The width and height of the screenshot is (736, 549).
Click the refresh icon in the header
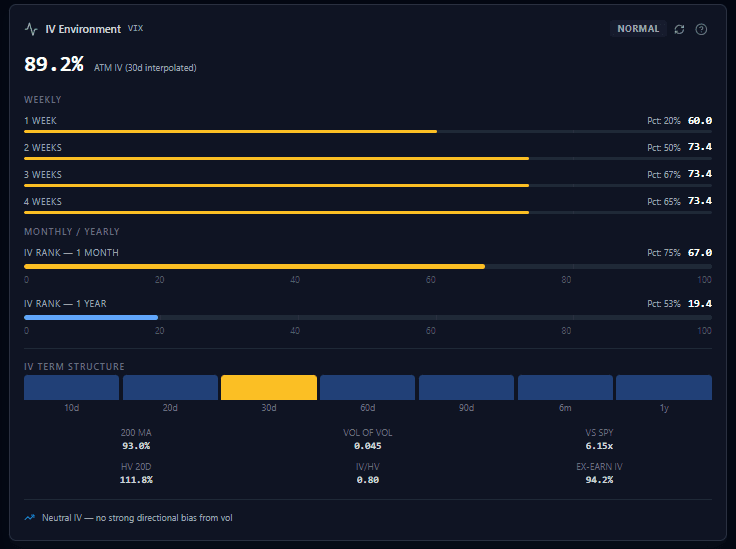point(679,29)
